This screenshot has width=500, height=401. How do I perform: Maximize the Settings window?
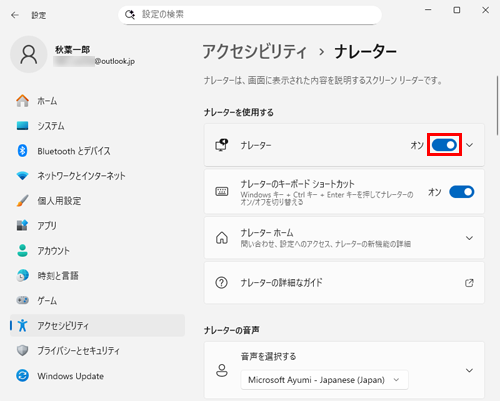click(x=457, y=10)
